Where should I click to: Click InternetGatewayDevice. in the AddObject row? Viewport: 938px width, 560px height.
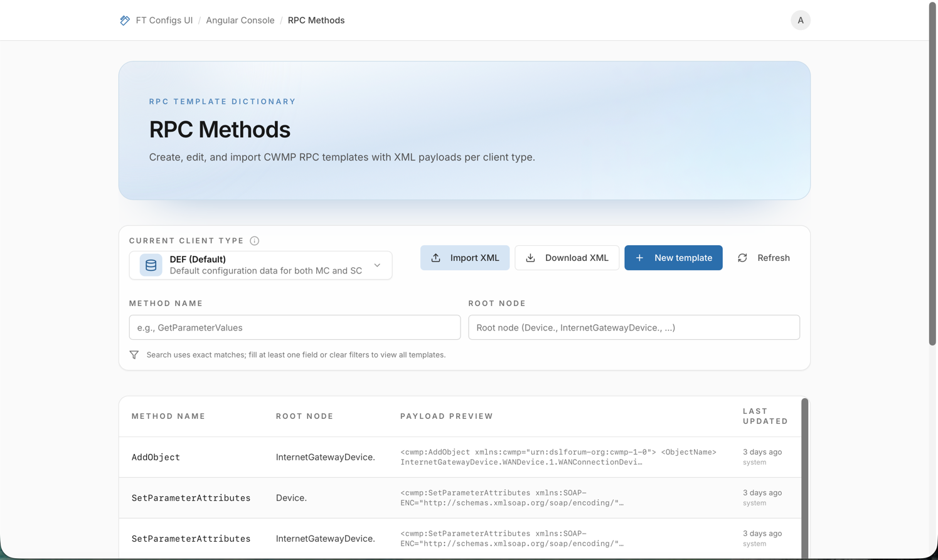tap(326, 457)
